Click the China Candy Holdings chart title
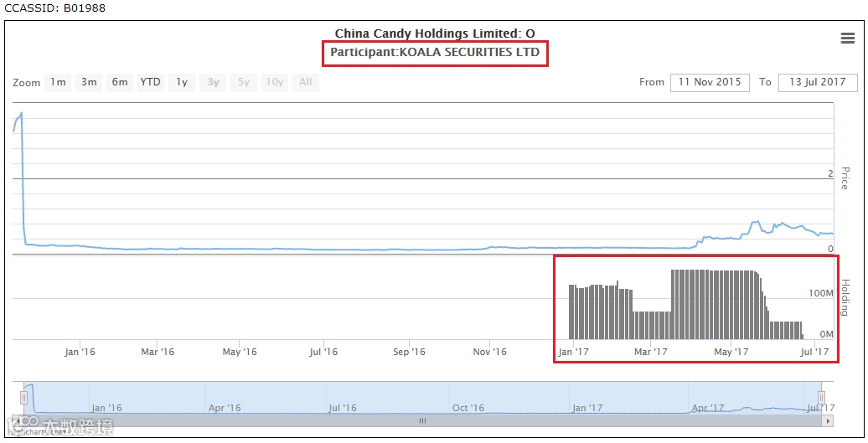 pyautogui.click(x=435, y=33)
